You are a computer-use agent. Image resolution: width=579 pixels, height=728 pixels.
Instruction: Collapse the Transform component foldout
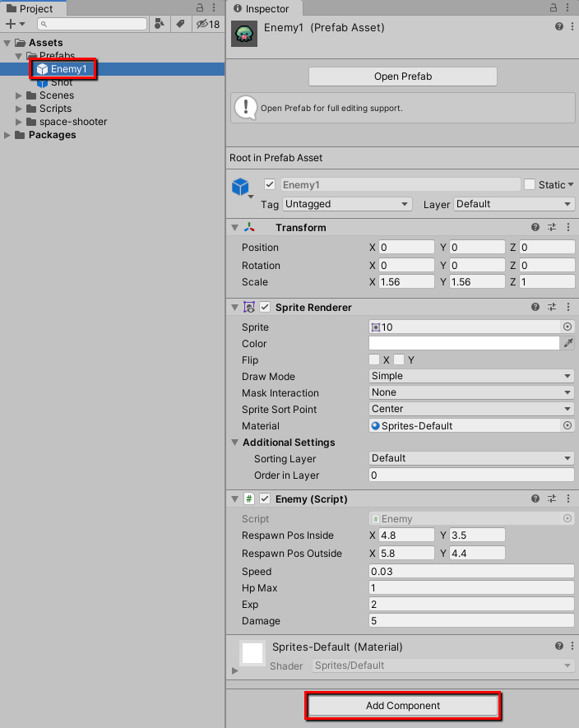point(235,228)
